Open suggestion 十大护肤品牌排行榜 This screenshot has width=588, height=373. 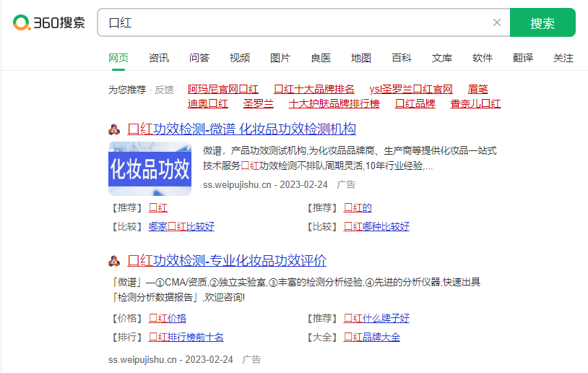[x=334, y=103]
